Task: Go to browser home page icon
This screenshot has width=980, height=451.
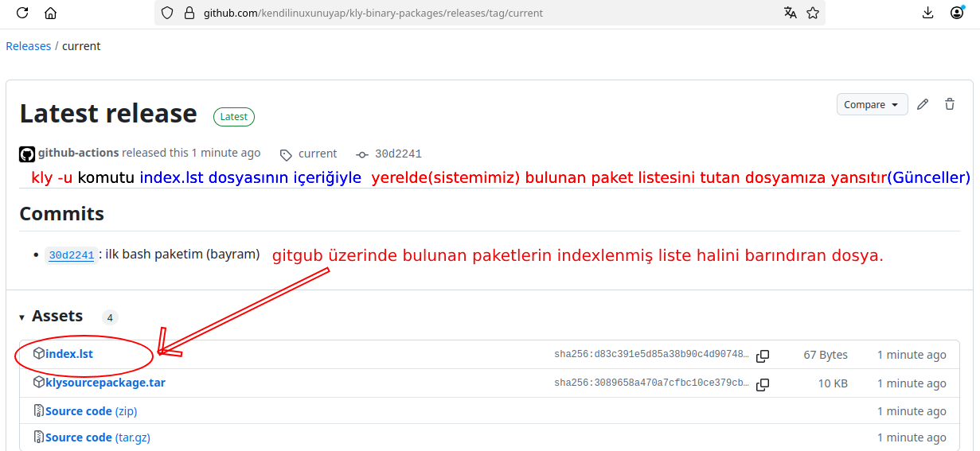Action: coord(51,13)
